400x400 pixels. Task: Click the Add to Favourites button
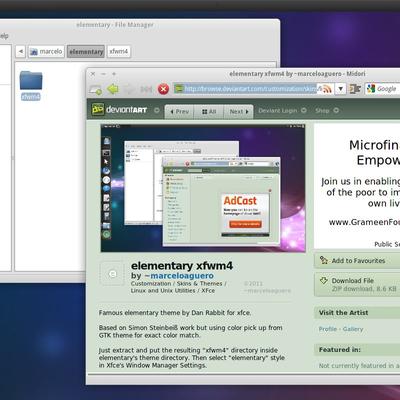pyautogui.click(x=357, y=261)
